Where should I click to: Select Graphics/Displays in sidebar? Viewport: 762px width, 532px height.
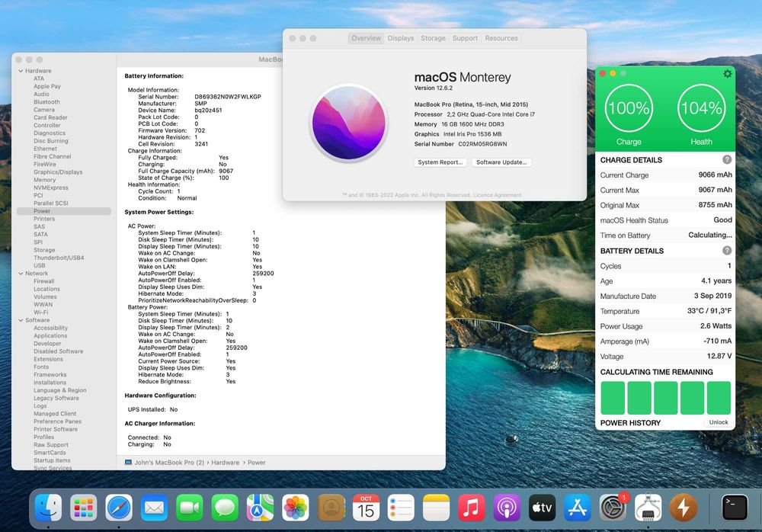click(x=58, y=172)
